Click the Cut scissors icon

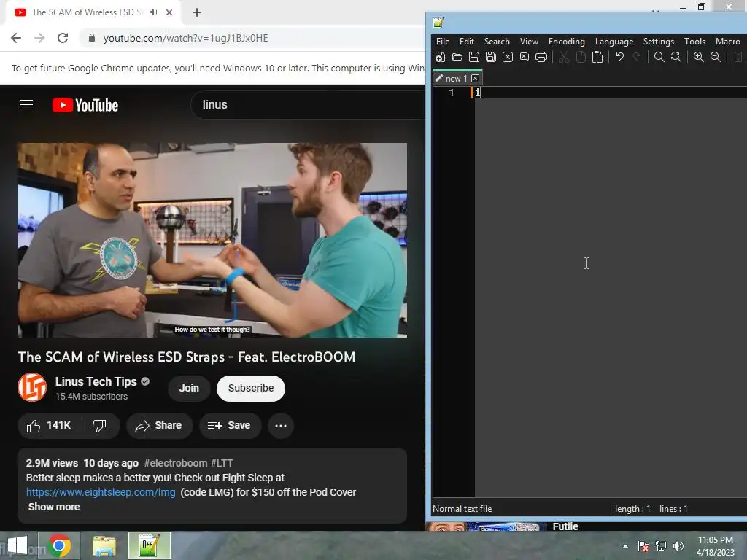click(564, 57)
